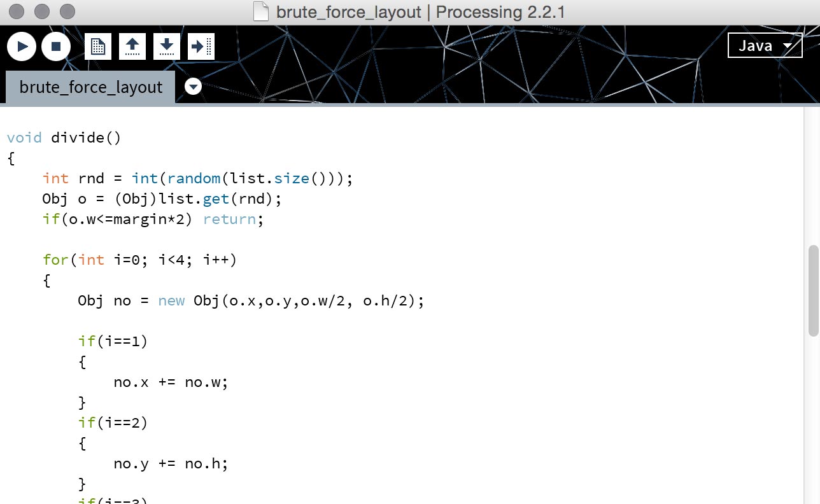
Task: Create a new sketch with the New icon
Action: [98, 46]
